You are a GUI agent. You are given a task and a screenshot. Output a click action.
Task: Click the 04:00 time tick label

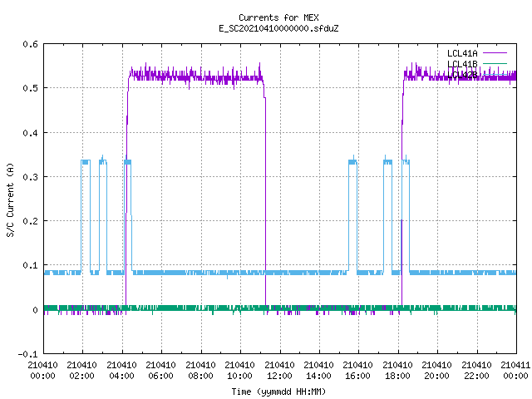(122, 376)
